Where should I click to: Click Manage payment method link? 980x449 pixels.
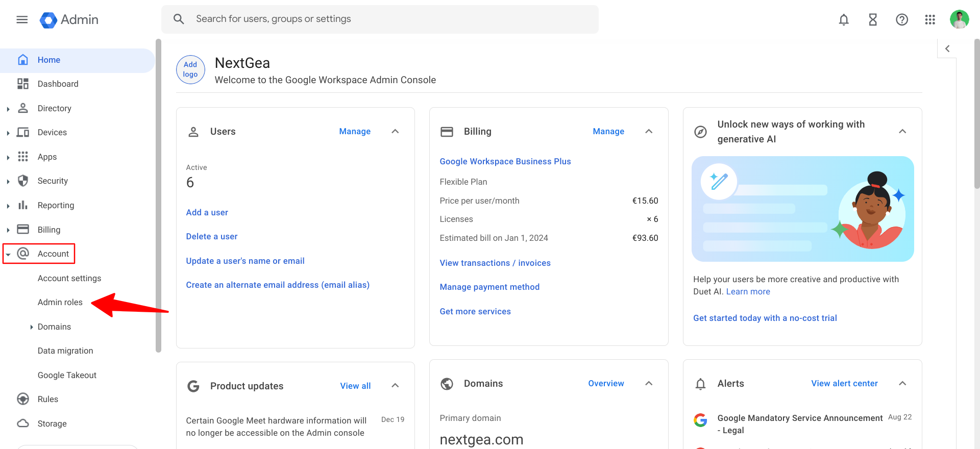point(489,287)
